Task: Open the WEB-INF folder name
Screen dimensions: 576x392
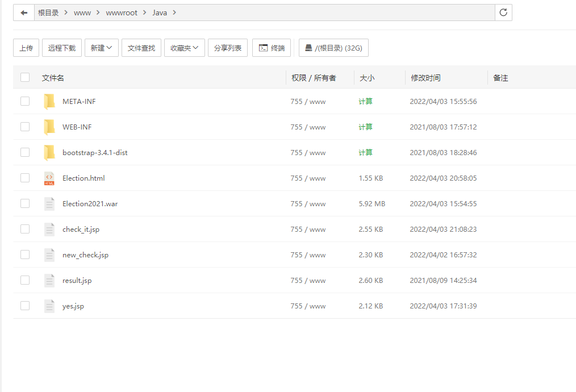Action: 77,127
